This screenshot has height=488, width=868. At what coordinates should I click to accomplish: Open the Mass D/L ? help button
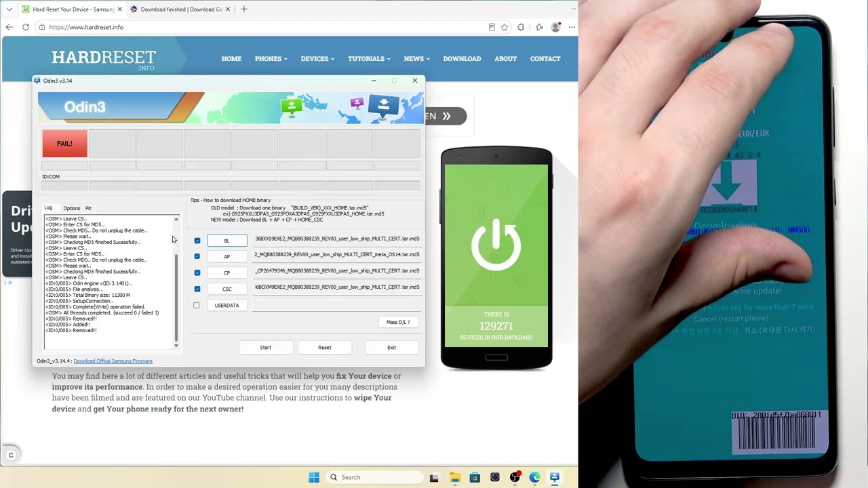coord(398,323)
